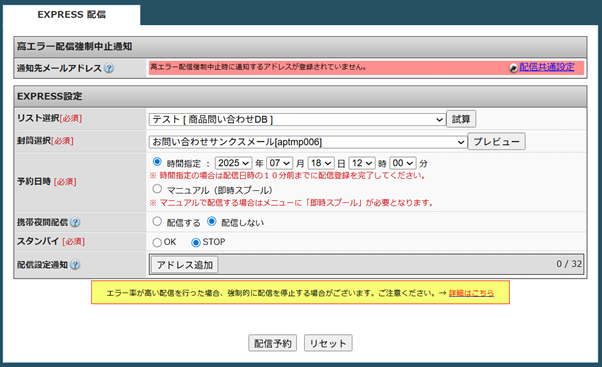Open the month dropdown showing 07
This screenshot has height=367, width=602.
tap(280, 163)
